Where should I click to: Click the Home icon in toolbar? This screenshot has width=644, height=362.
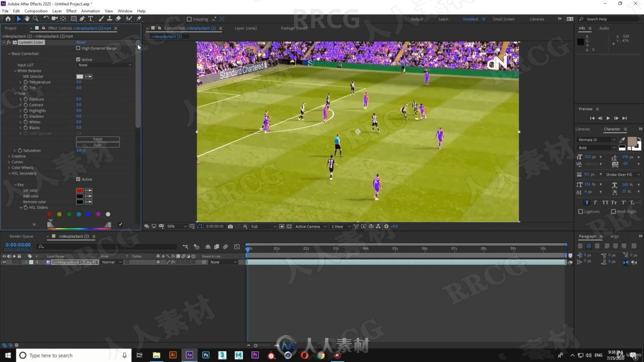click(8, 19)
